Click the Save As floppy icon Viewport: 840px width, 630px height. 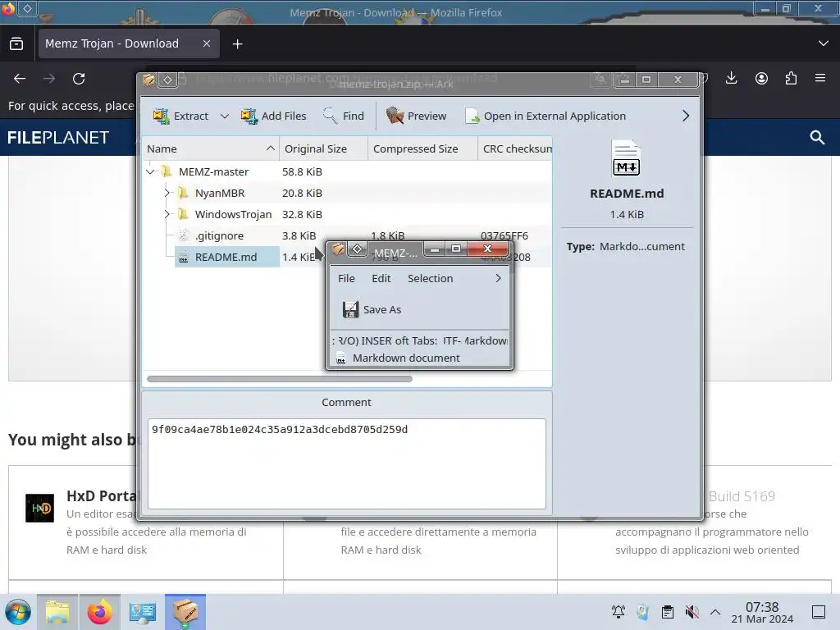(350, 309)
